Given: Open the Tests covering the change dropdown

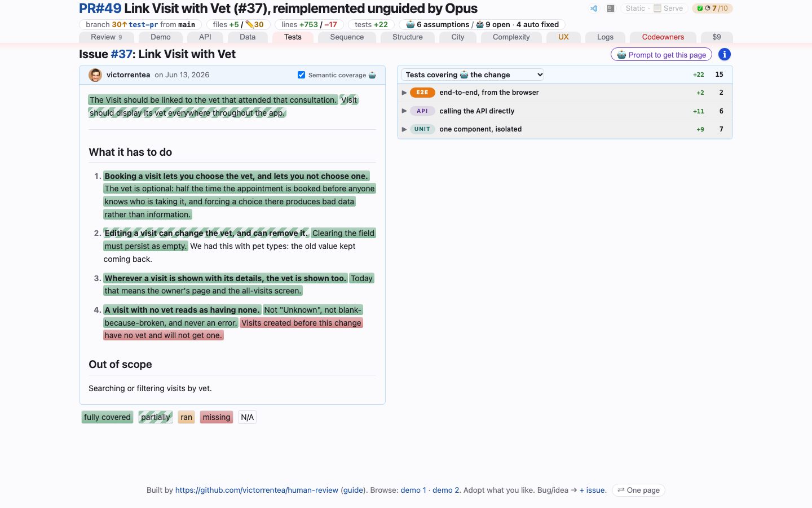Looking at the screenshot, I should [x=473, y=75].
